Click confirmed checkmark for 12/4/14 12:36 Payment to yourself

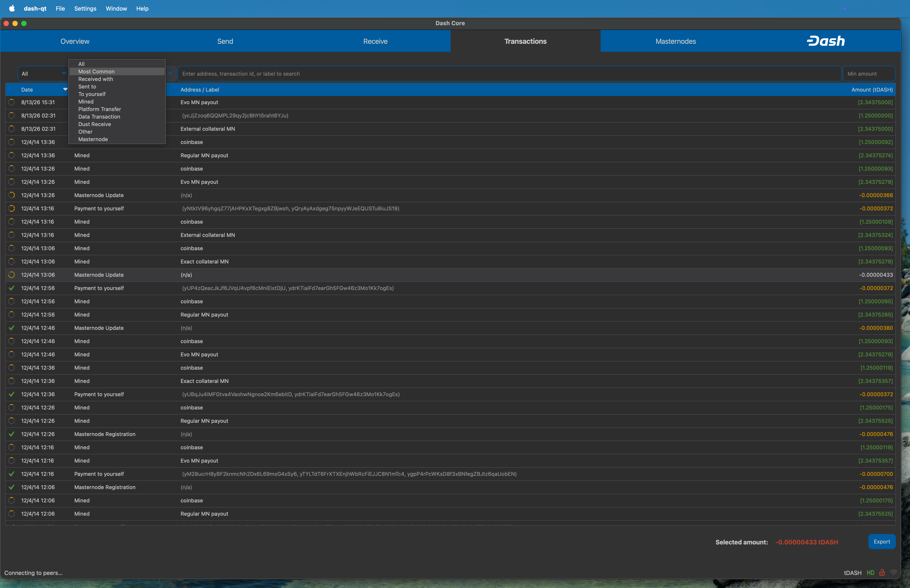pyautogui.click(x=12, y=394)
